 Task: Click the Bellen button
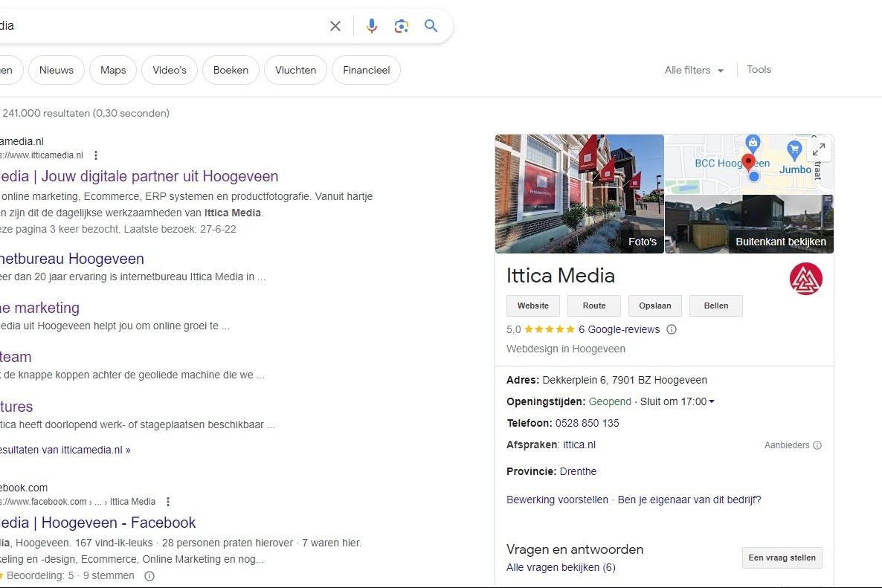click(x=716, y=306)
